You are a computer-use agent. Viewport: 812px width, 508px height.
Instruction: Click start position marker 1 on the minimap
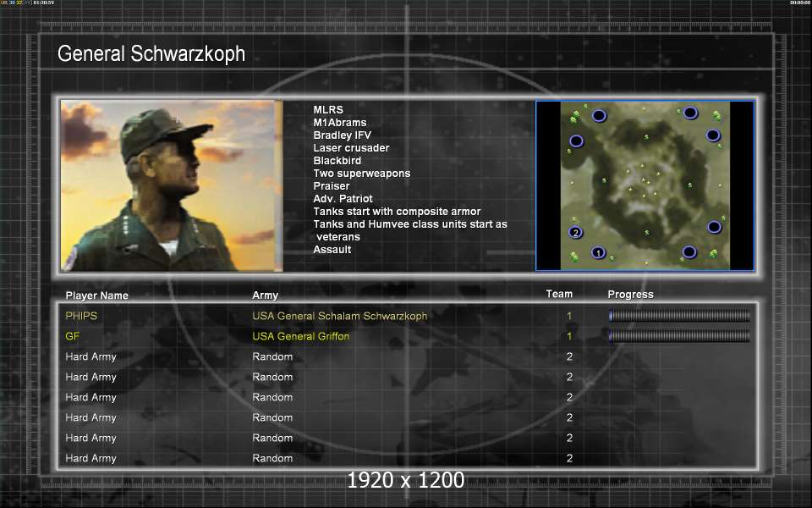(598, 253)
